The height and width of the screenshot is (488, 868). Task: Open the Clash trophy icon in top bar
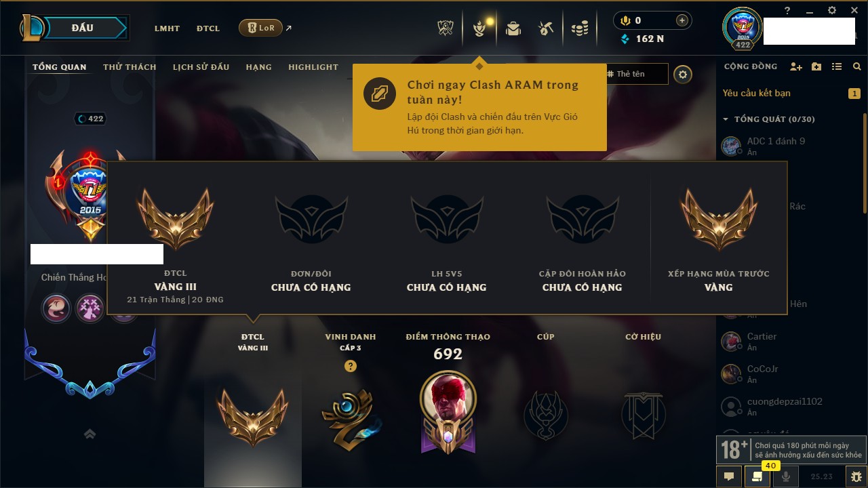(x=446, y=28)
